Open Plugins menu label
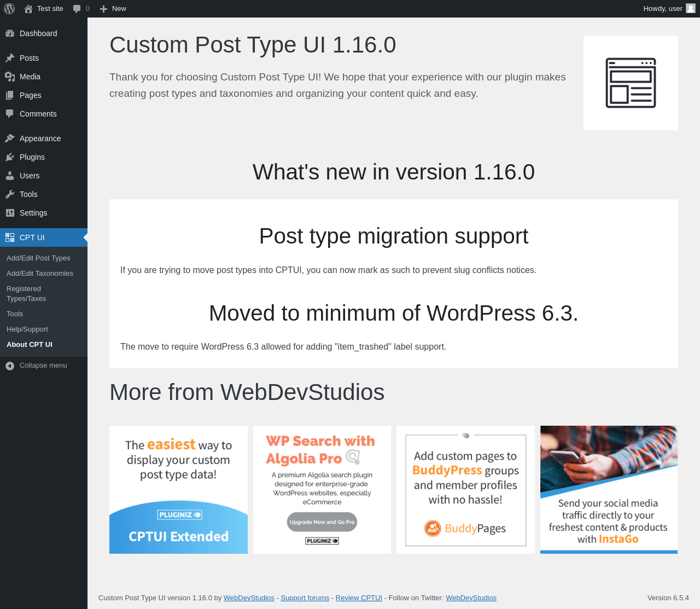Viewport: 700px width, 609px height. (x=32, y=157)
